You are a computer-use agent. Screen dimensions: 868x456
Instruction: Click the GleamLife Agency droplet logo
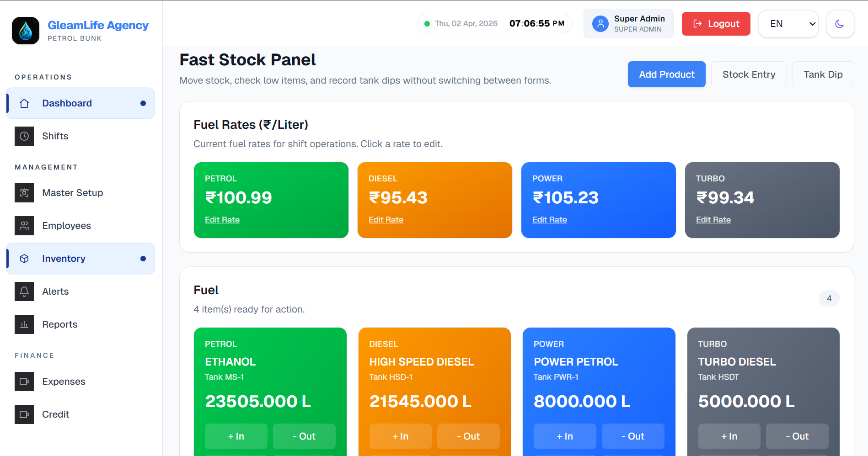[26, 31]
